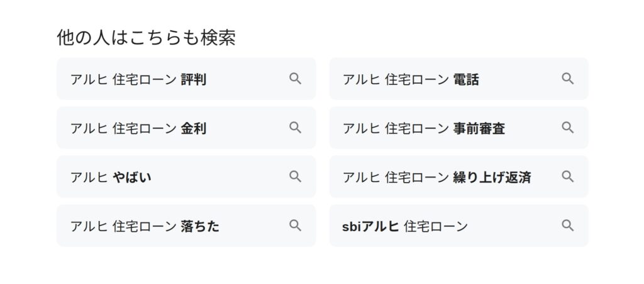Click magnifier icon beside sbiアルヒ 住宅ローン
The width and height of the screenshot is (644, 284).
[568, 225]
